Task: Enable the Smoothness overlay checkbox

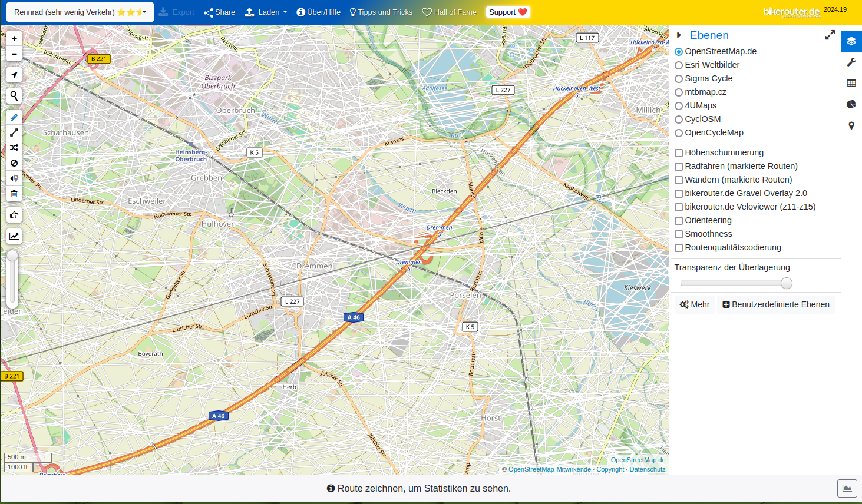Action: [679, 234]
